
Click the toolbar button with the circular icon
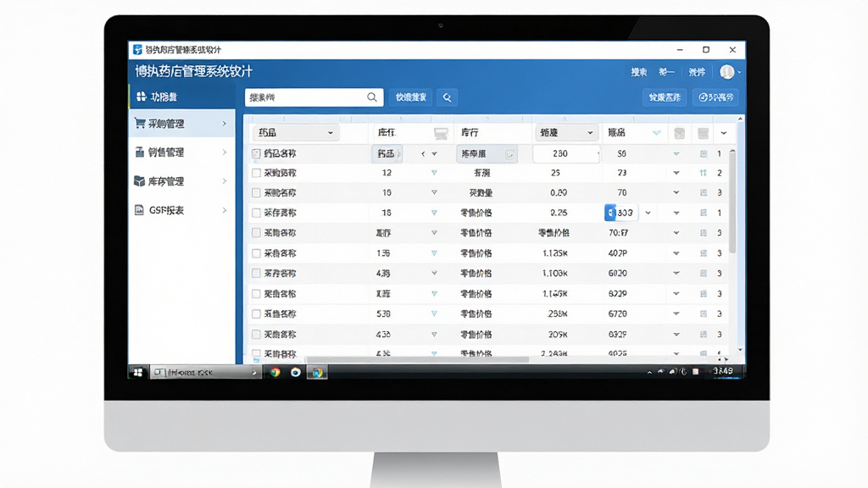715,97
